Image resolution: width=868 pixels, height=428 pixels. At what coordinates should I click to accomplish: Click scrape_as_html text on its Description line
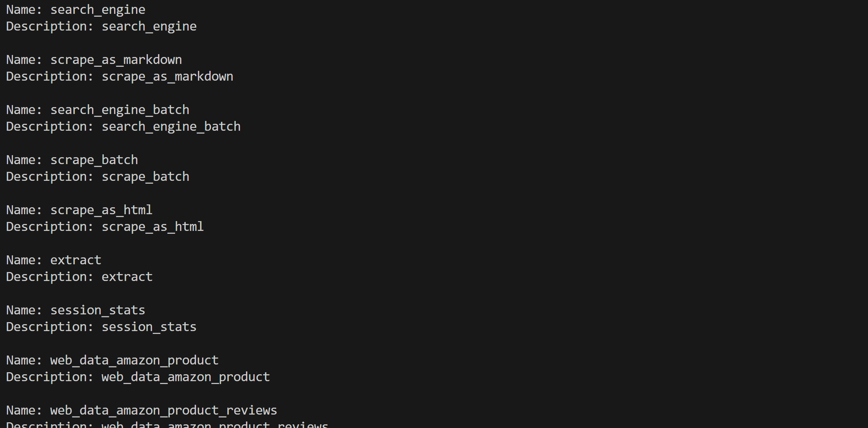pos(153,227)
